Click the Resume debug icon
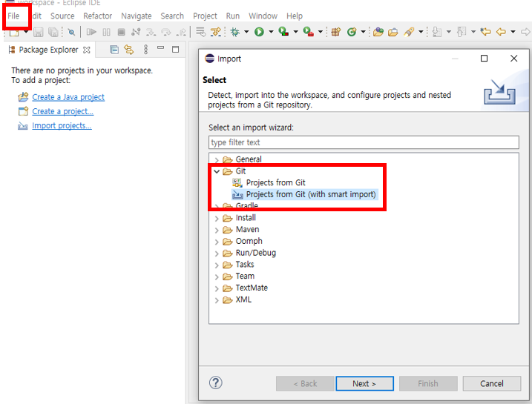532x404 pixels. coord(91,32)
